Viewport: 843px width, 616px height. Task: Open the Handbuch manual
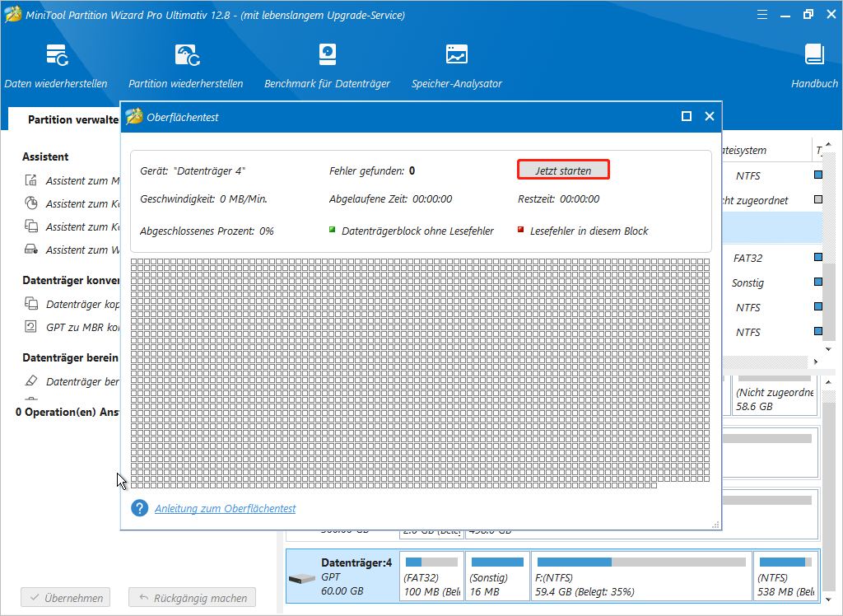[814, 67]
